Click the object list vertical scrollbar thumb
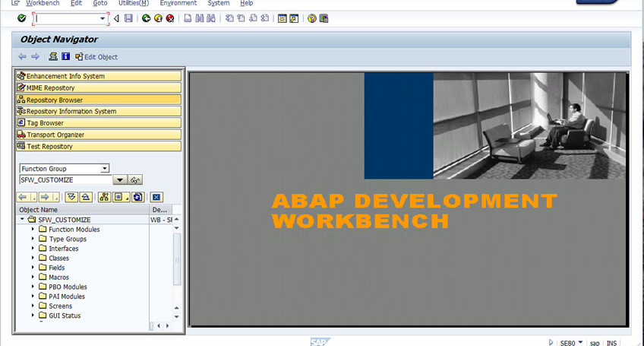644x346 pixels. pos(177,259)
